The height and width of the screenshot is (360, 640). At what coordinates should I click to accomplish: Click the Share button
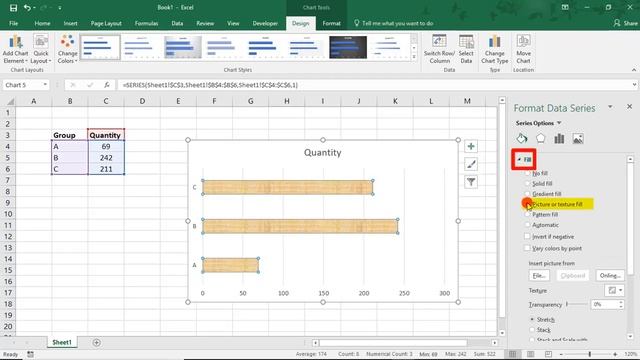click(x=625, y=23)
